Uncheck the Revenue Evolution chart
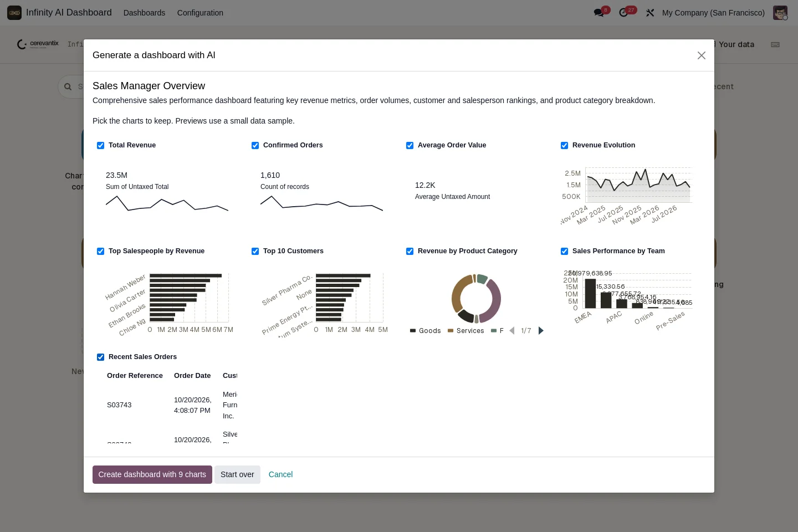Viewport: 798px width, 532px height. click(x=564, y=145)
